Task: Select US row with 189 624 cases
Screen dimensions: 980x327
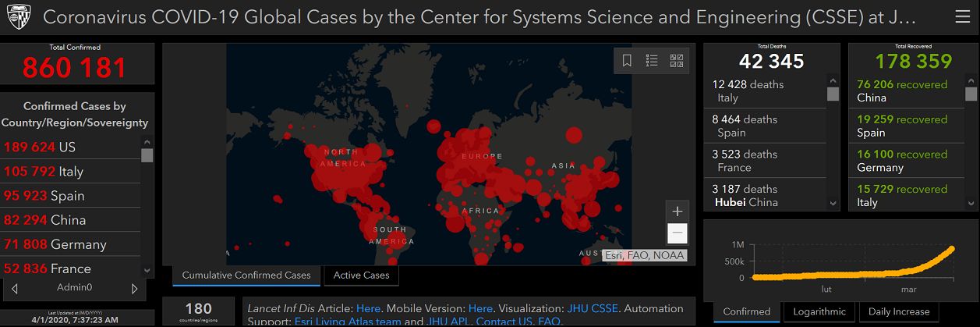Action: 70,148
